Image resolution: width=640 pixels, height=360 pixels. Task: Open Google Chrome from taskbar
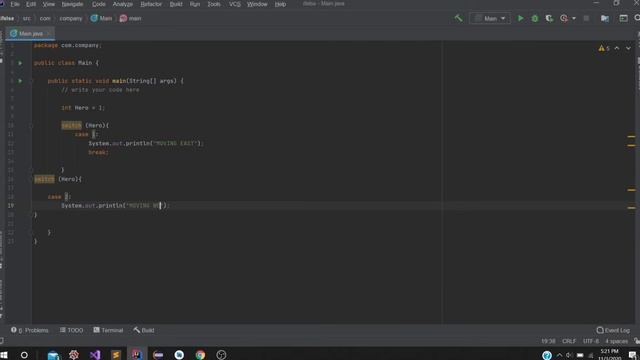pyautogui.click(x=200, y=355)
